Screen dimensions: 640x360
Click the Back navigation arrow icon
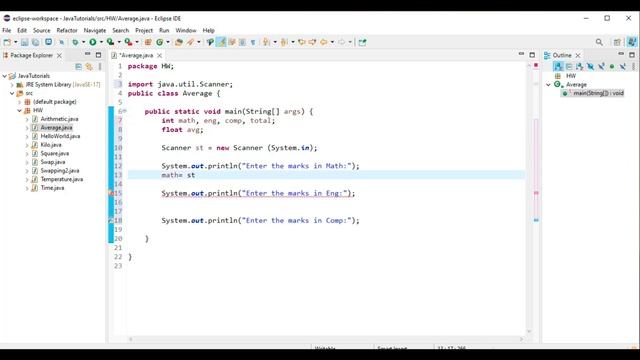(324, 42)
